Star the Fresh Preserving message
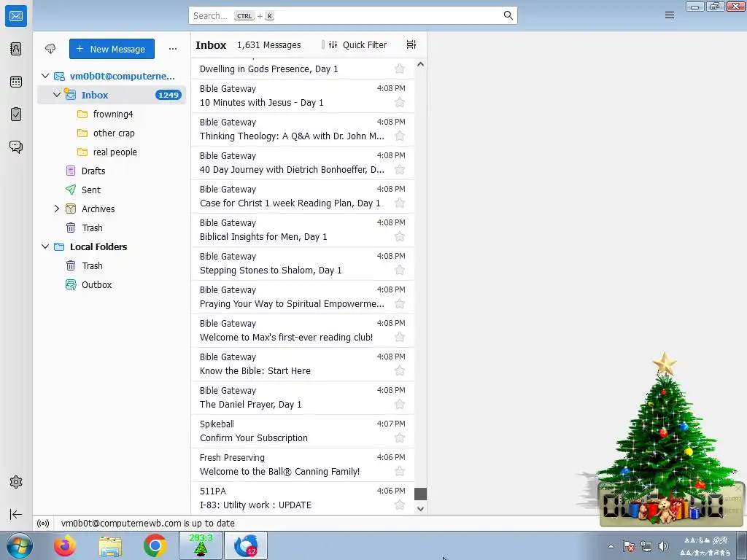747x560 pixels. coord(400,472)
